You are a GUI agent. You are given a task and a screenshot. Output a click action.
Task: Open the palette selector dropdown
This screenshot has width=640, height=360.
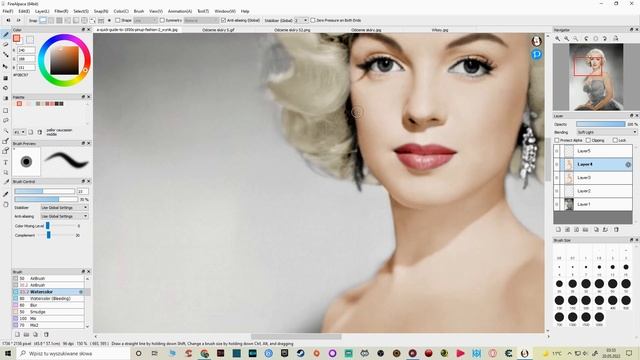20,132
